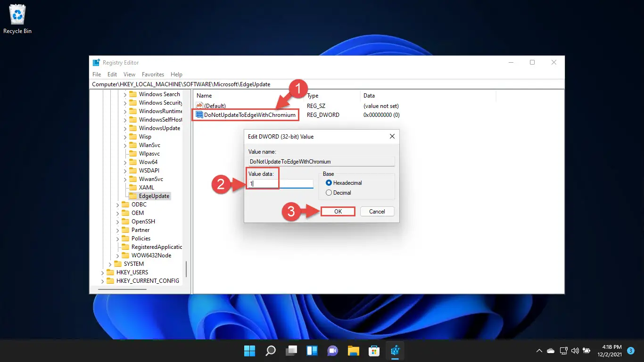Open the Favorites menu

(x=153, y=74)
